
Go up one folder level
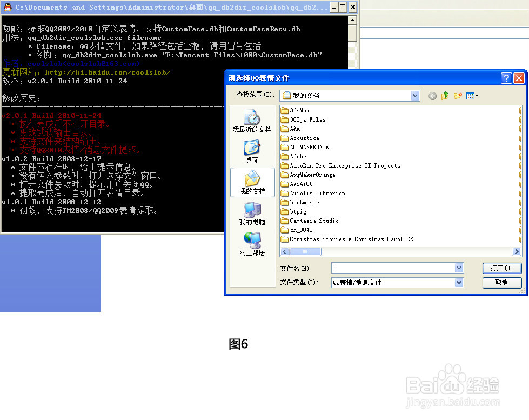click(445, 96)
